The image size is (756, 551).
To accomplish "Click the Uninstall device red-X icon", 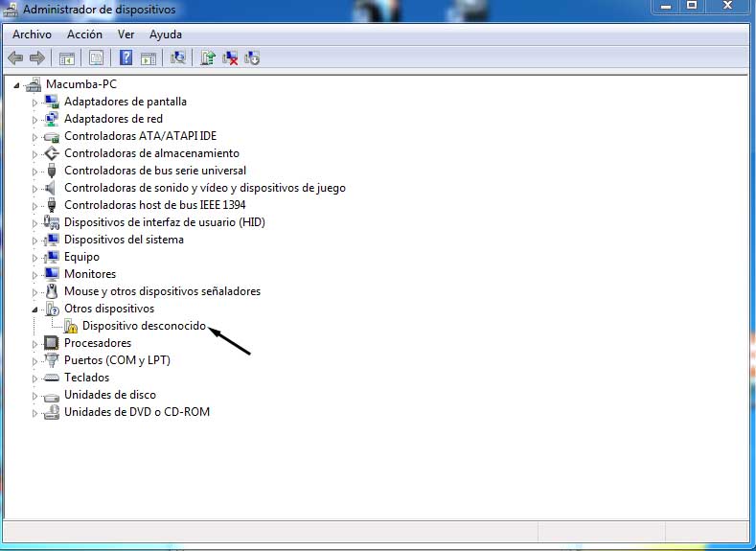I will point(230,58).
